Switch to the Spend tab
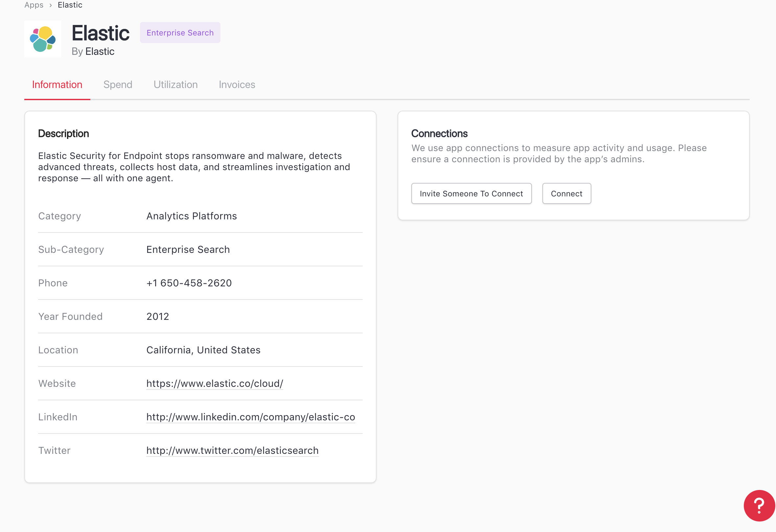 118,85
